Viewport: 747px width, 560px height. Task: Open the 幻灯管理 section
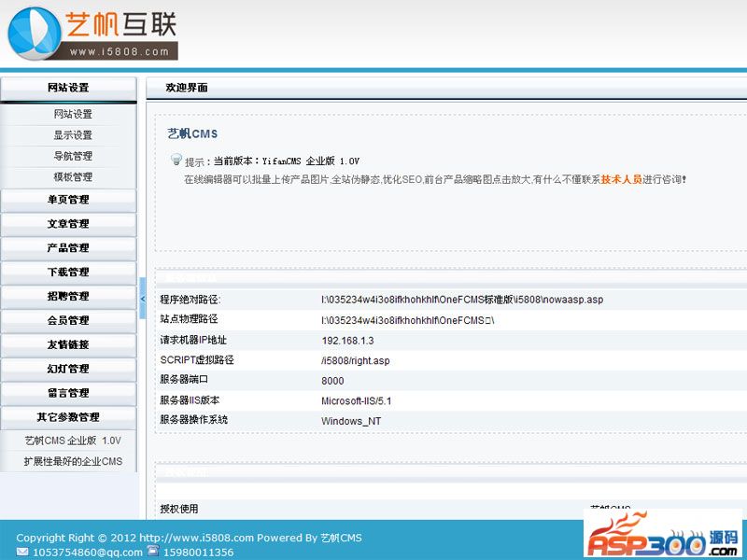click(x=68, y=369)
